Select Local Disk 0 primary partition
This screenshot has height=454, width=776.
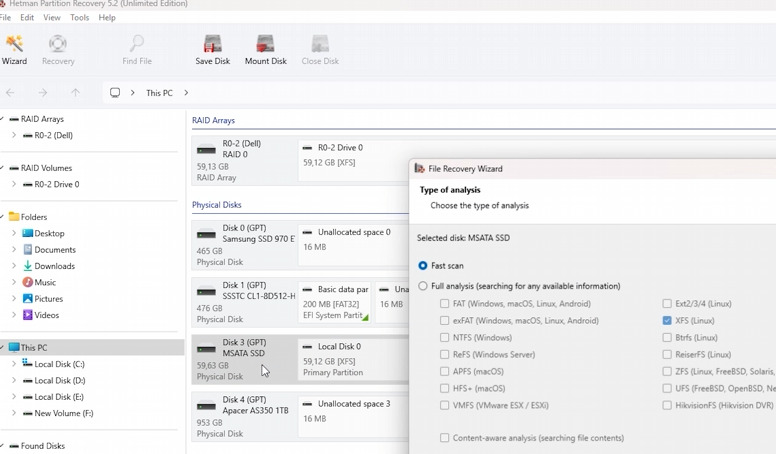353,359
